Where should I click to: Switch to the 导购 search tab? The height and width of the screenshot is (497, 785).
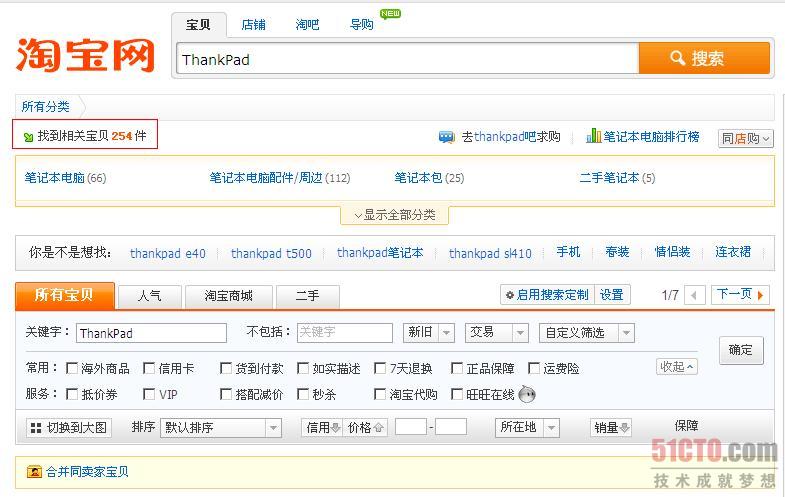pos(361,25)
